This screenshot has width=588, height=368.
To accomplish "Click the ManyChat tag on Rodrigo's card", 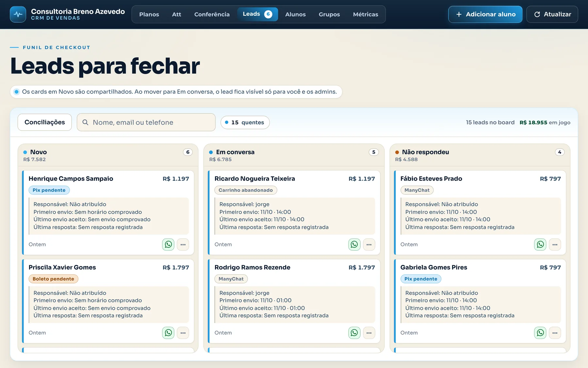I will (x=231, y=279).
